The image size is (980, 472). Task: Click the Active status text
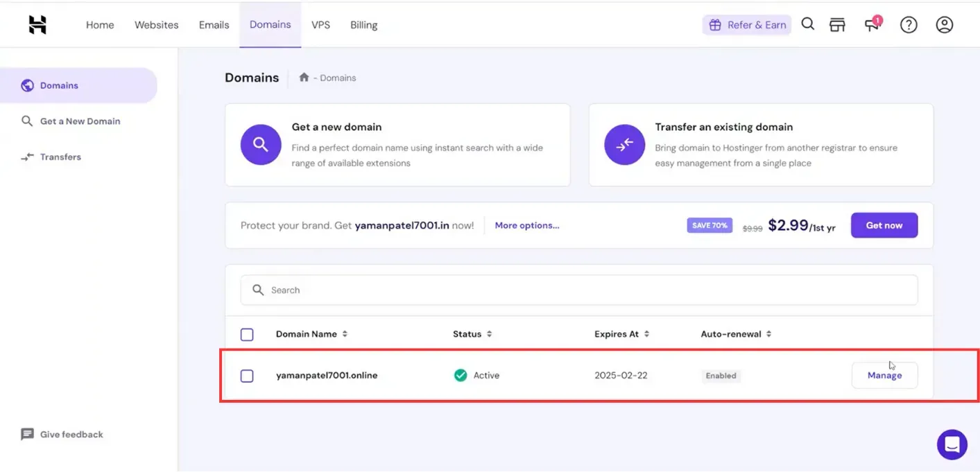coord(486,376)
